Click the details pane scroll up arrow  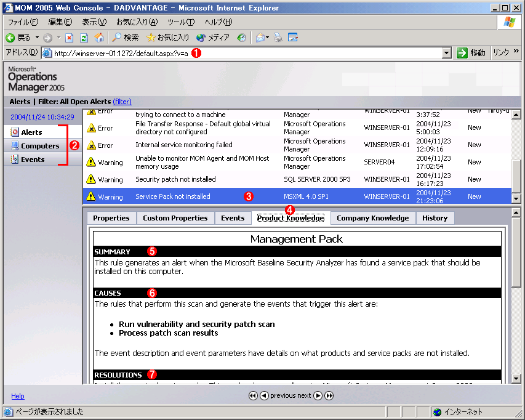(x=516, y=212)
